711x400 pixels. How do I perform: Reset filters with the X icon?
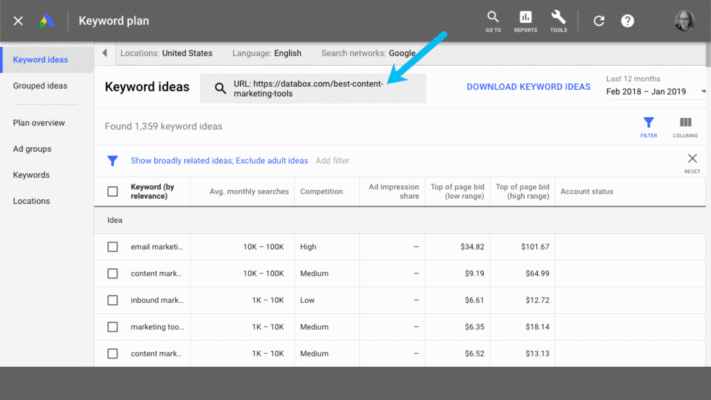pos(692,163)
